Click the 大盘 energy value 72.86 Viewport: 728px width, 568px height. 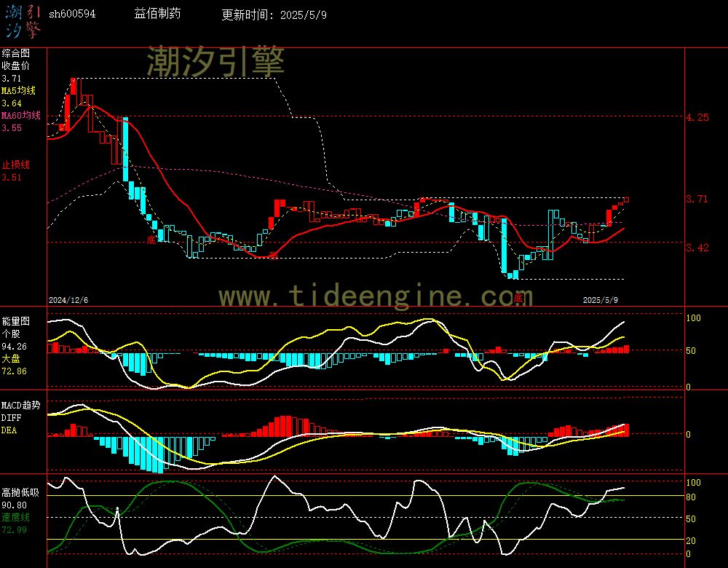coord(15,371)
